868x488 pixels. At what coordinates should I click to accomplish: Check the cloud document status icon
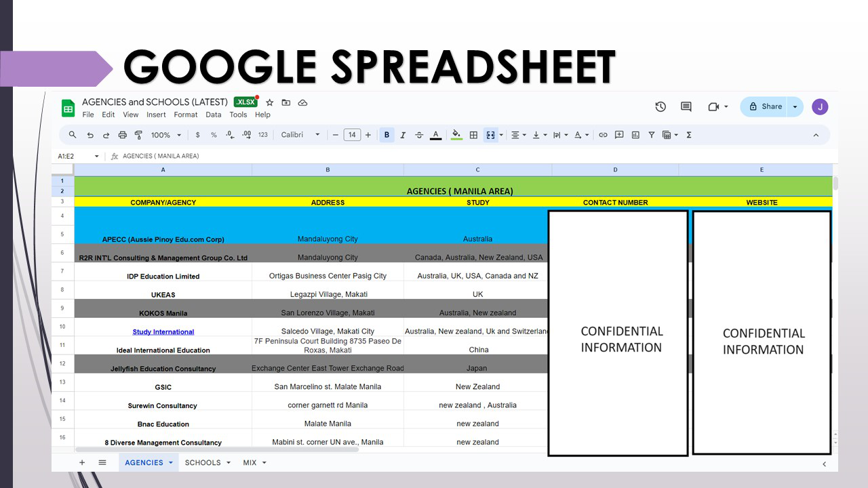302,102
